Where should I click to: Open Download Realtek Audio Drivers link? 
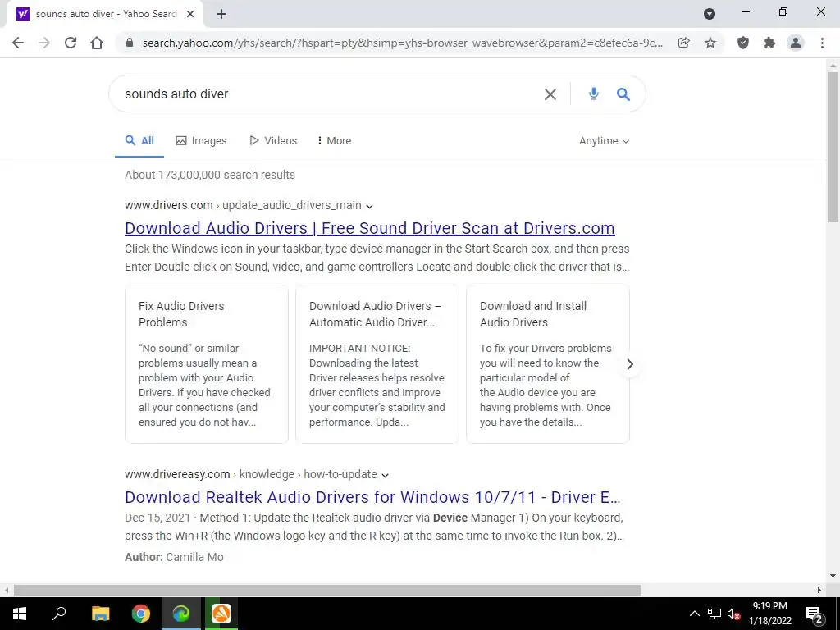coord(373,497)
